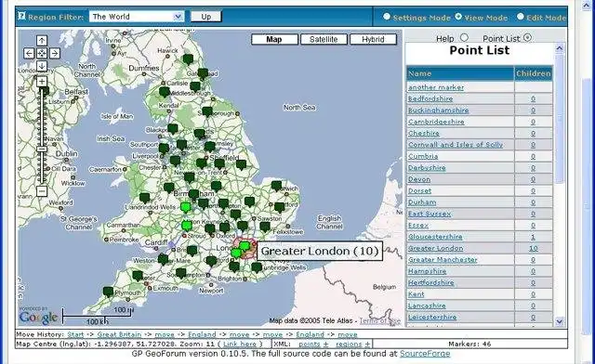
Task: Click the Greater London children count 10
Action: pyautogui.click(x=533, y=248)
